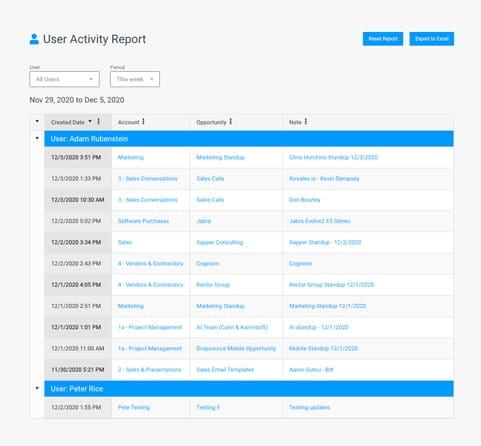This screenshot has height=446, width=481.
Task: Open the All Users dropdown
Action: pos(64,79)
